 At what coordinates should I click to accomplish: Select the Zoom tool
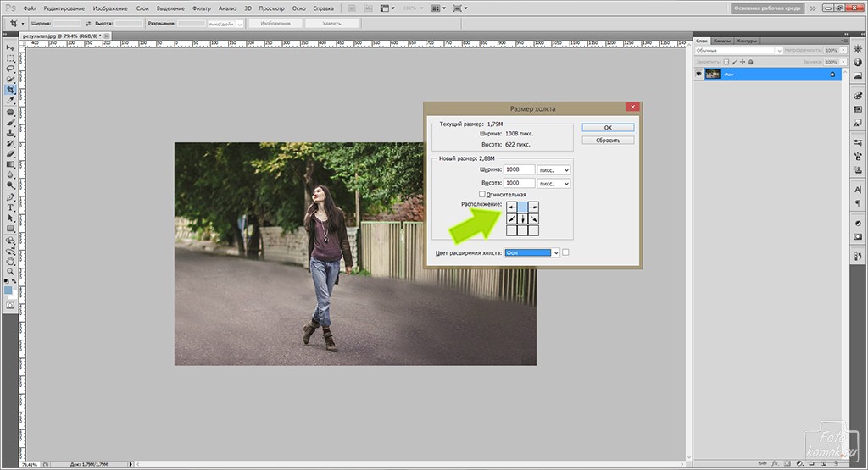coord(10,272)
